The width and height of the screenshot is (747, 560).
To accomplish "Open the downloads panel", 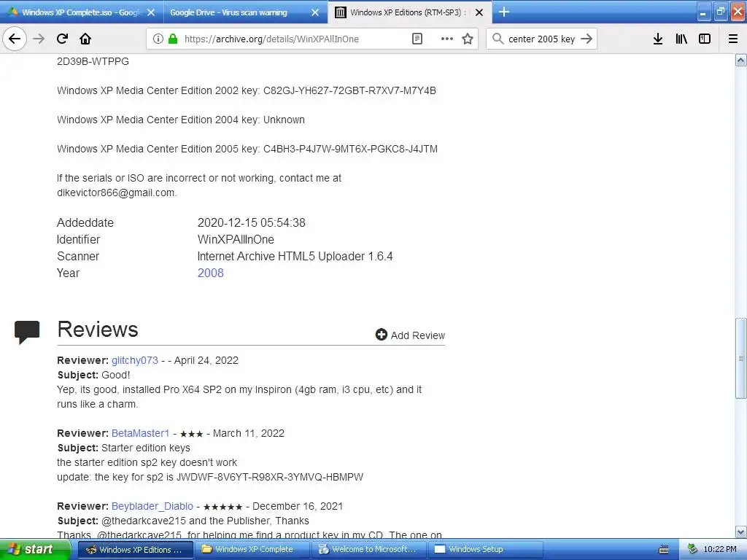I will [x=658, y=39].
